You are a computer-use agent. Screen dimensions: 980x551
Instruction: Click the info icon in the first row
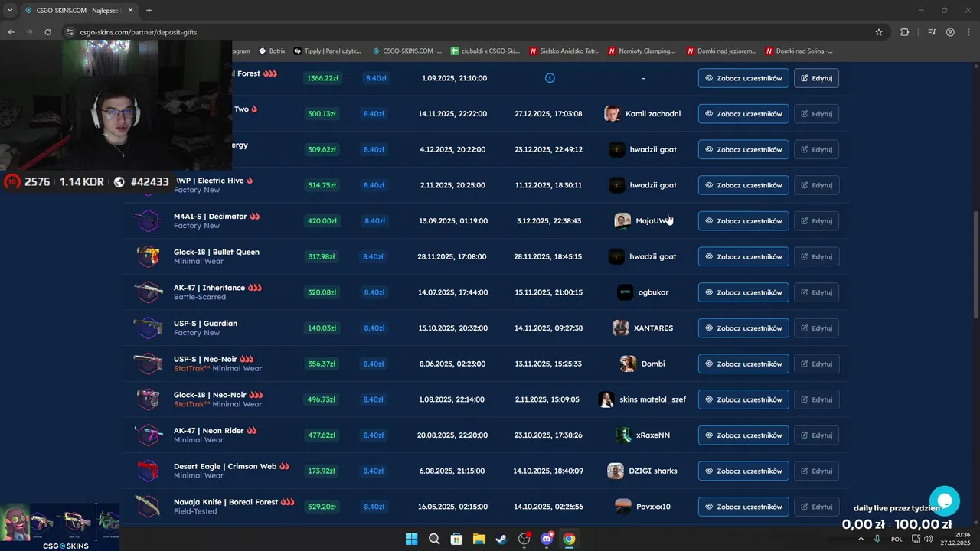coord(550,78)
